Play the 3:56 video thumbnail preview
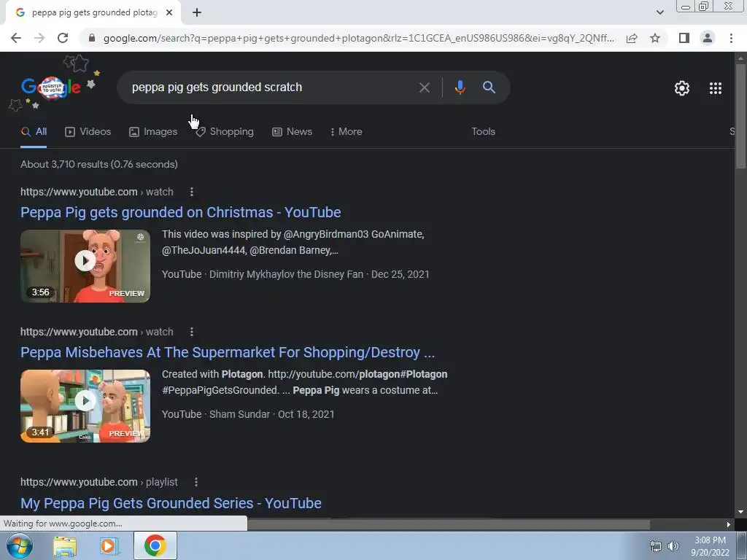 coord(85,266)
